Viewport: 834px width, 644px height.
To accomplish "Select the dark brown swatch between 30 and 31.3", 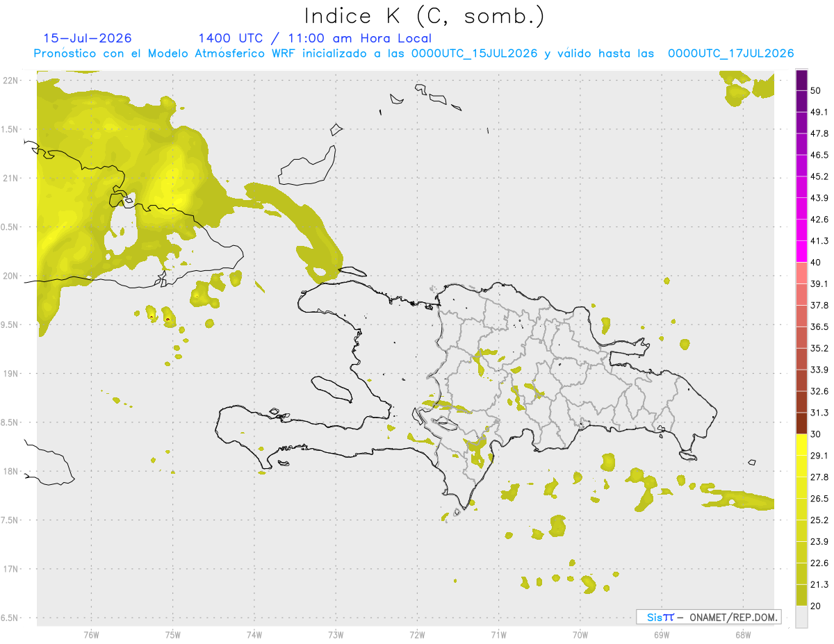I will [x=801, y=423].
